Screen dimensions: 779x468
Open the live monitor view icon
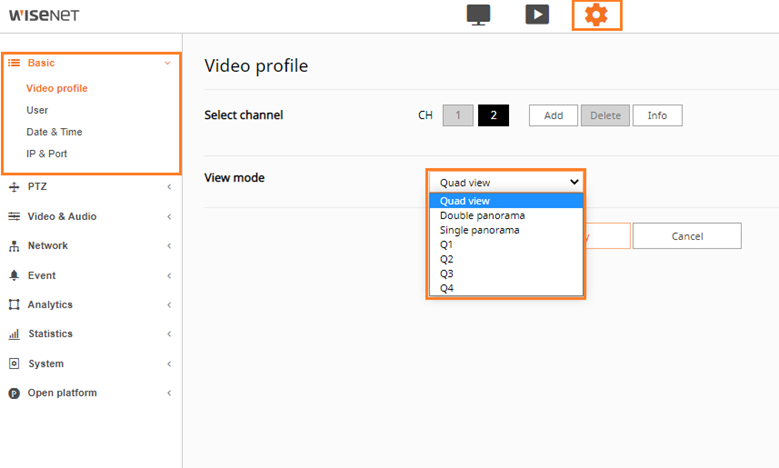(478, 15)
